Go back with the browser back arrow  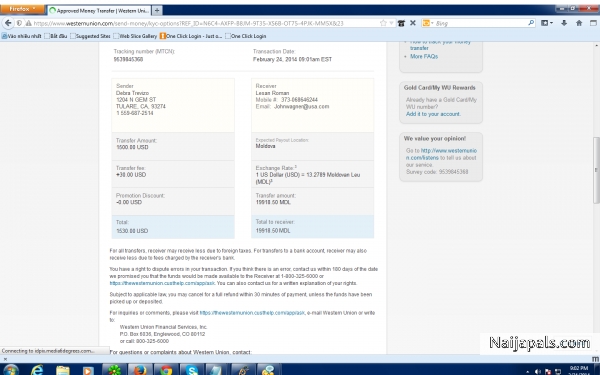8,23
